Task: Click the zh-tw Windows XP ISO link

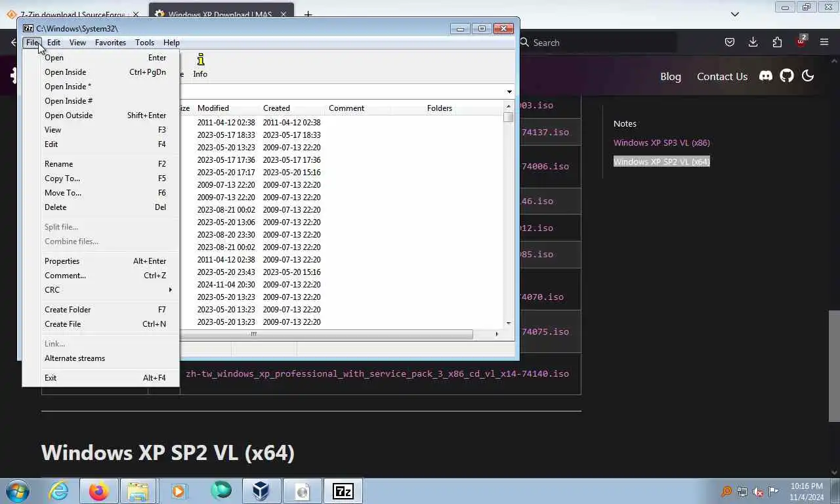Action: coord(377,373)
